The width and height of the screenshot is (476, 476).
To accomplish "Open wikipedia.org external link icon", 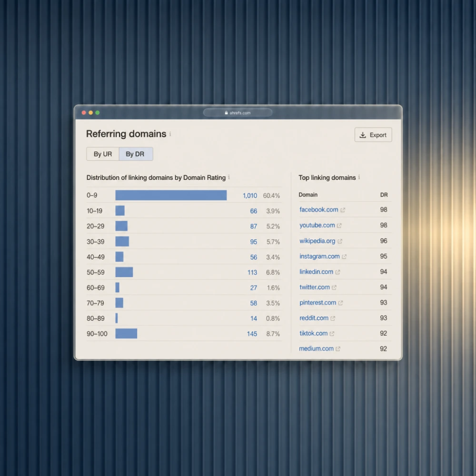I will [x=340, y=241].
